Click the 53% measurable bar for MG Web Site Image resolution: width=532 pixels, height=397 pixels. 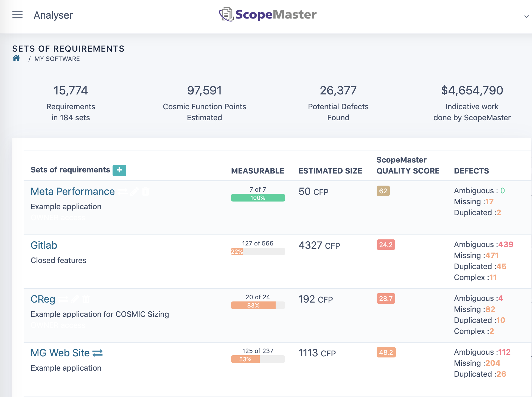tap(258, 359)
